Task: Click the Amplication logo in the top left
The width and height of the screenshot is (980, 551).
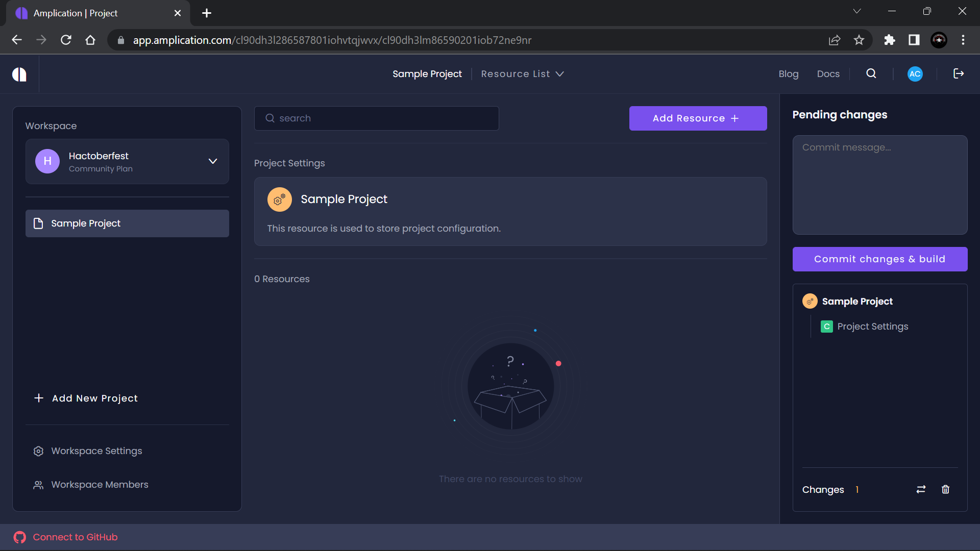Action: pyautogui.click(x=19, y=74)
